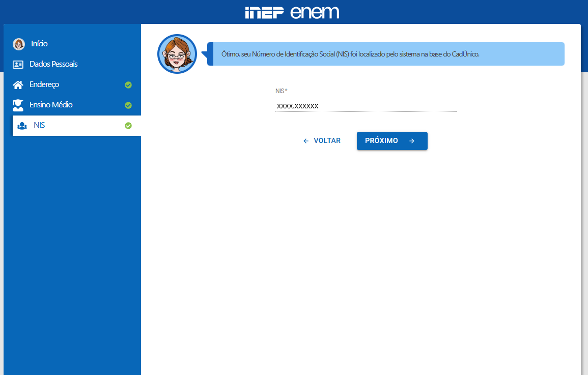Go back with the VOLTAR button
Screen dimensions: 588x375
click(322, 141)
